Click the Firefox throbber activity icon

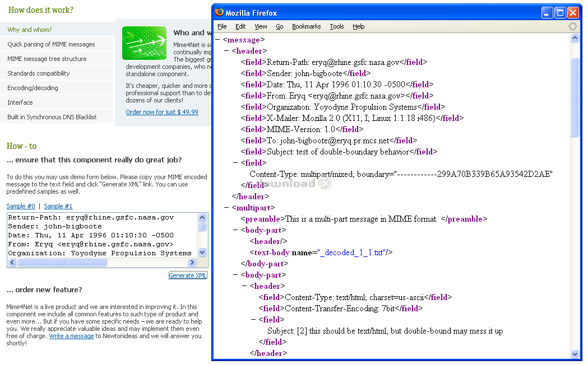(573, 26)
